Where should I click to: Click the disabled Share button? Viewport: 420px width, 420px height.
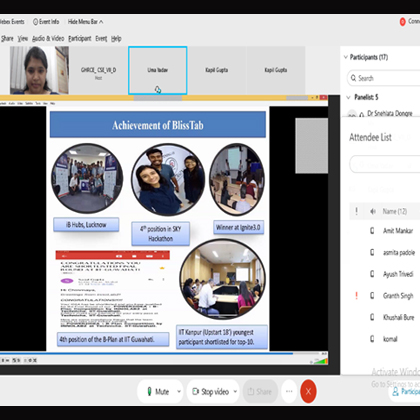click(260, 392)
